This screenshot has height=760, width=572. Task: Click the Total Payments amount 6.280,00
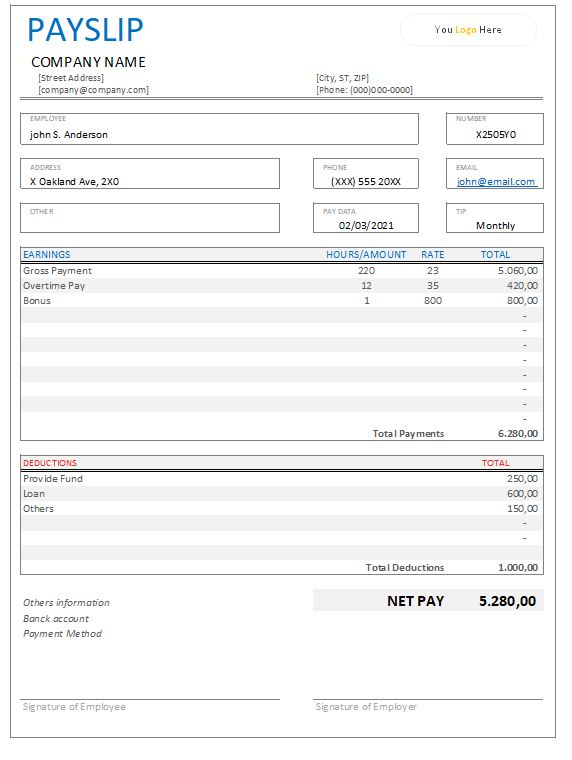pyautogui.click(x=518, y=434)
